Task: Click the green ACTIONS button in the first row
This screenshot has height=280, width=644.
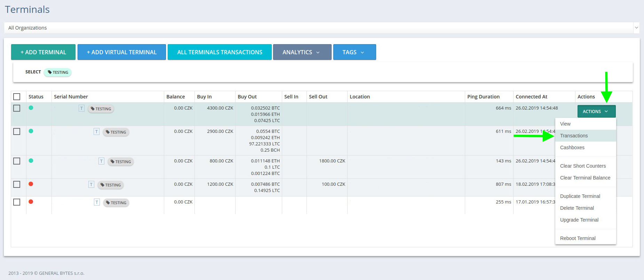Action: point(596,111)
